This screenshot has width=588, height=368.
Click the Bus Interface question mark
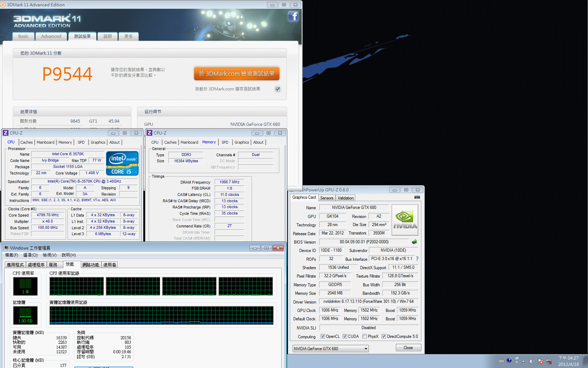point(417,259)
